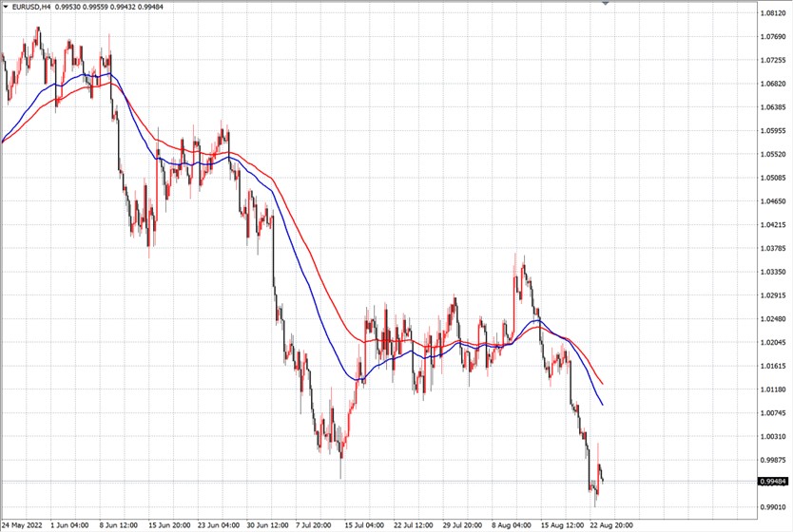Screen dimensions: 793x532
Task: Click the current price label 0.99484
Action: tap(773, 482)
